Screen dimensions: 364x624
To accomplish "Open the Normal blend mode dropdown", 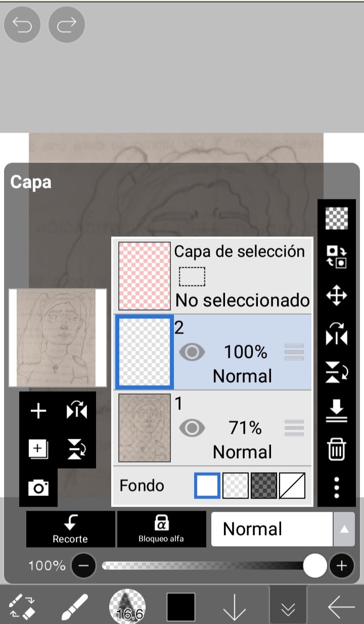I will [x=272, y=529].
